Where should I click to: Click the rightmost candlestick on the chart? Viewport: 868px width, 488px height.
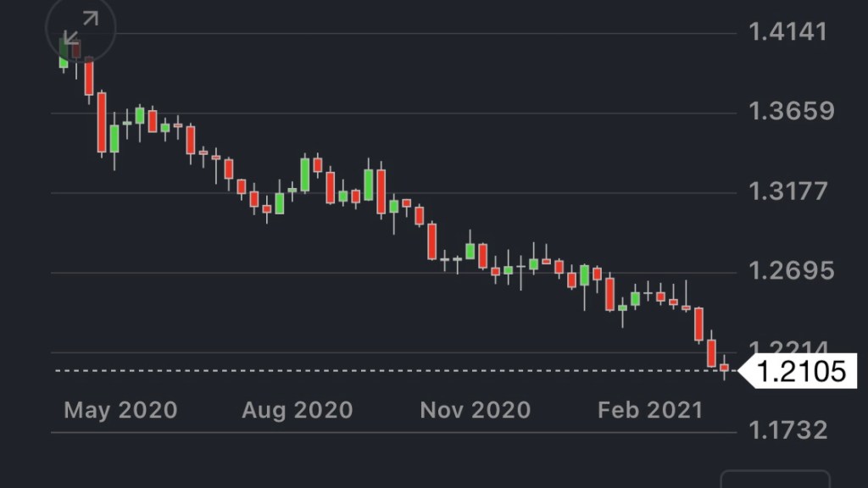point(725,368)
